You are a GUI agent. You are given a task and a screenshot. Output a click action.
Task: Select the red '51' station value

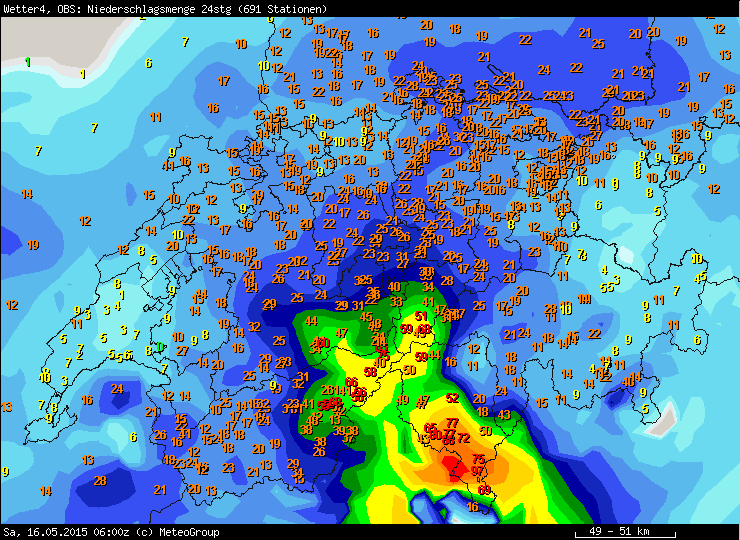pyautogui.click(x=421, y=316)
